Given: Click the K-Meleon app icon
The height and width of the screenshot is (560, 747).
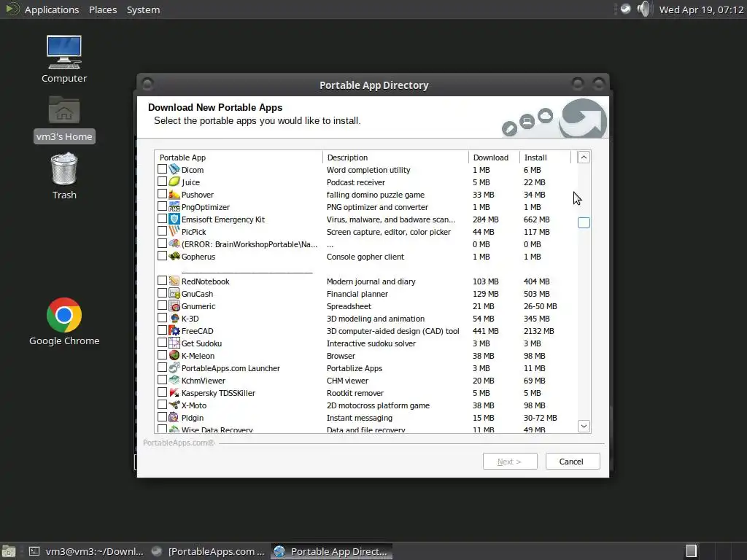Looking at the screenshot, I should tap(174, 355).
